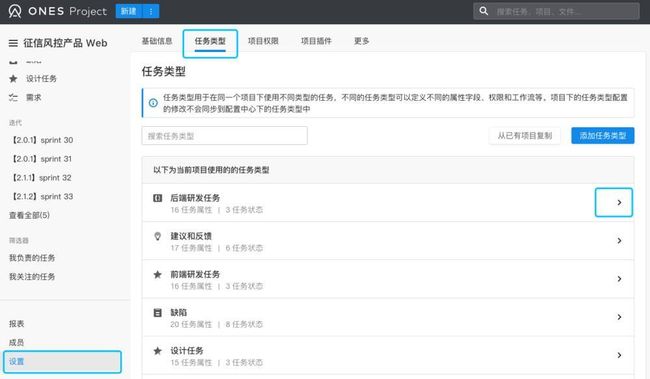The height and width of the screenshot is (379, 650).
Task: Open the 基础信息 tab
Action: [x=157, y=41]
